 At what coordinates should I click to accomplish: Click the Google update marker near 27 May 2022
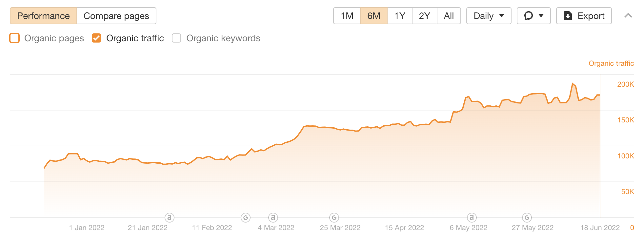(527, 217)
